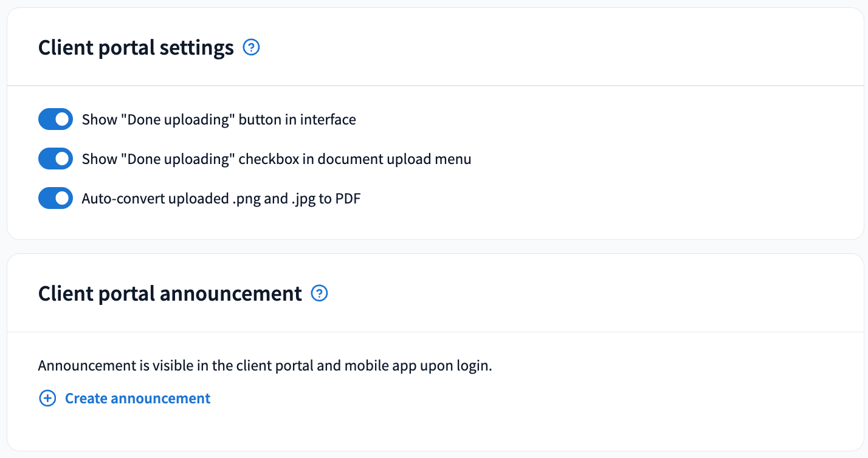Click the white knob of the first "Done uploading" toggle

[62, 120]
